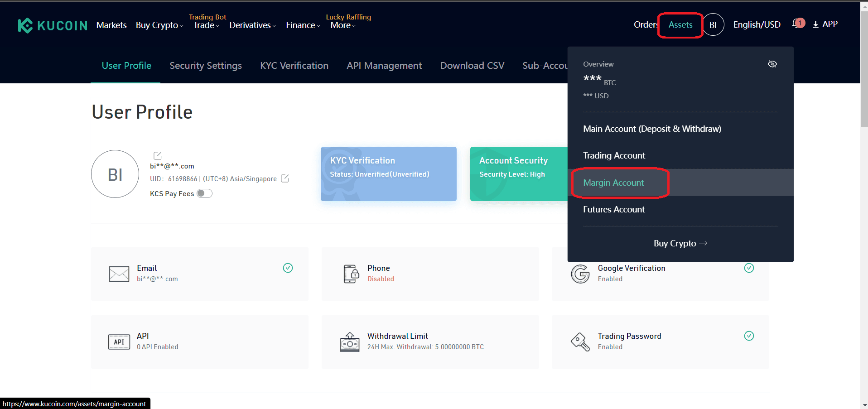The image size is (868, 409).
Task: Switch to API Management tab
Action: click(384, 66)
